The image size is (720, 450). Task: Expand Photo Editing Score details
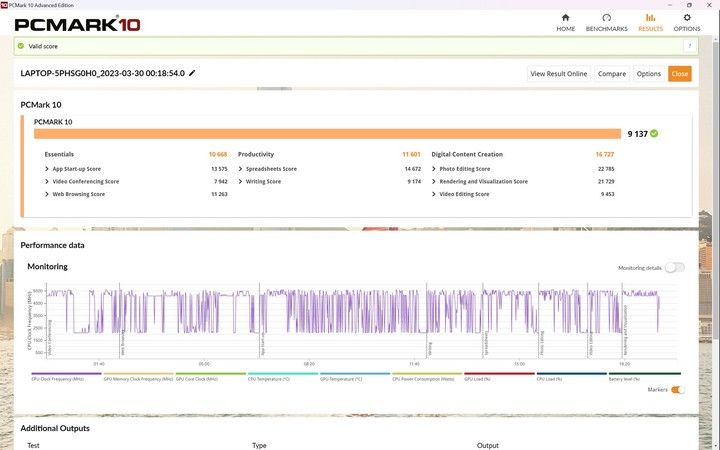pos(434,169)
